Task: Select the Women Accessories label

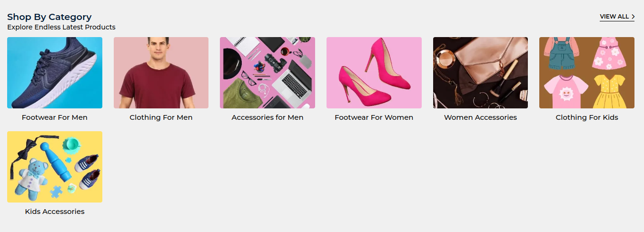Action: 480,117
